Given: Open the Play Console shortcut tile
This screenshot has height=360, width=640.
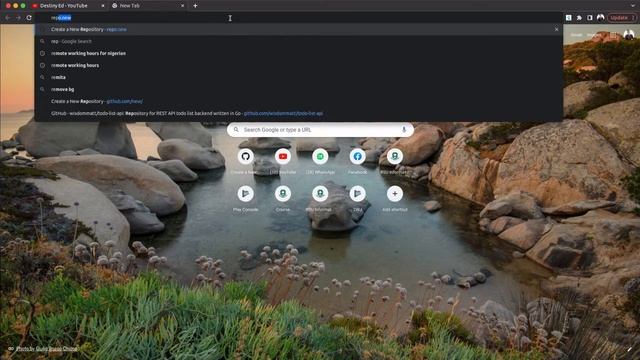Looking at the screenshot, I should [x=245, y=194].
